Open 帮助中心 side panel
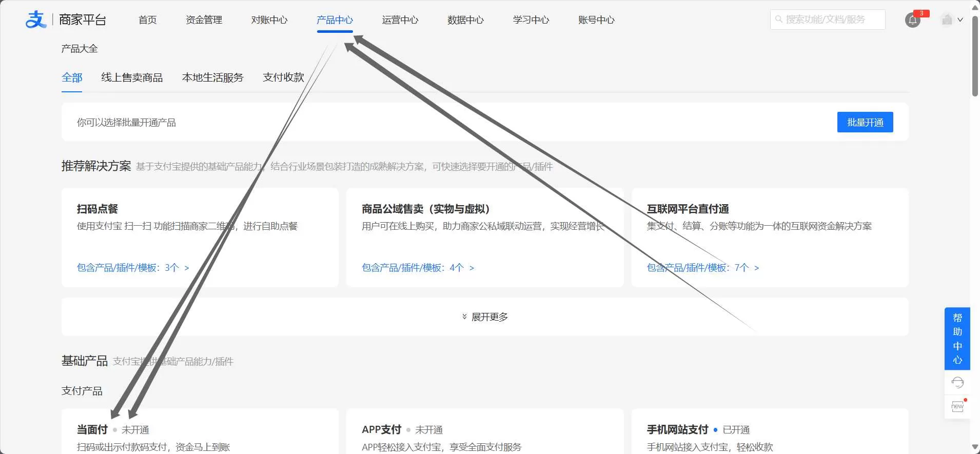This screenshot has width=980, height=454. click(957, 339)
